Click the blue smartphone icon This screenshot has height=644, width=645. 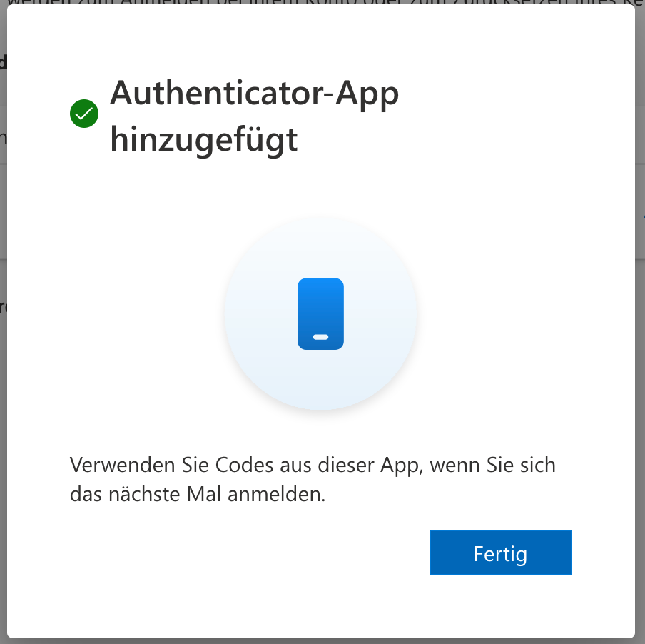click(320, 314)
